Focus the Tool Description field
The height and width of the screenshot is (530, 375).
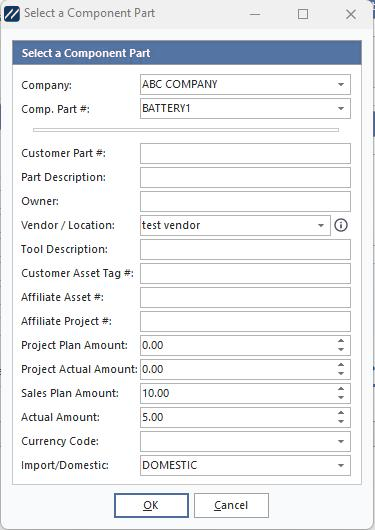[245, 249]
